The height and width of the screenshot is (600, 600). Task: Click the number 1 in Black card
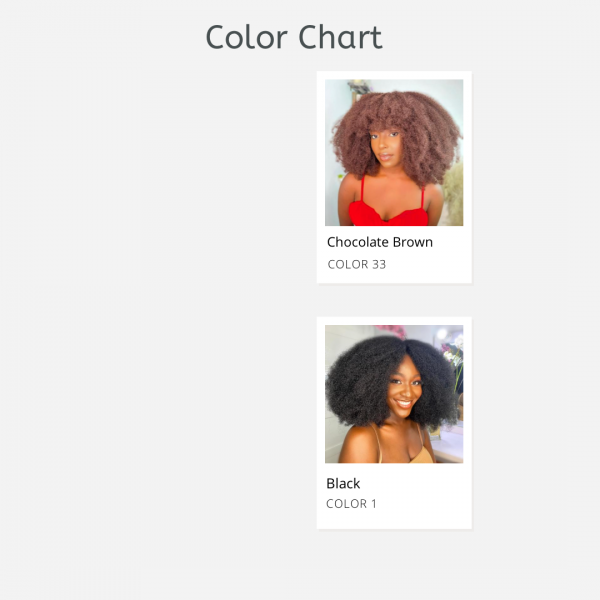point(374,504)
